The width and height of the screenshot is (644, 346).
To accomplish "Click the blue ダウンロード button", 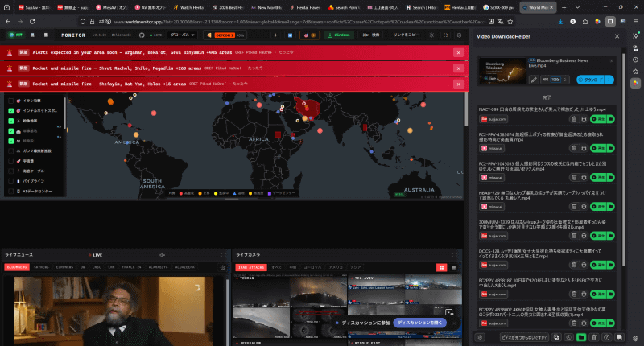I will tap(591, 80).
